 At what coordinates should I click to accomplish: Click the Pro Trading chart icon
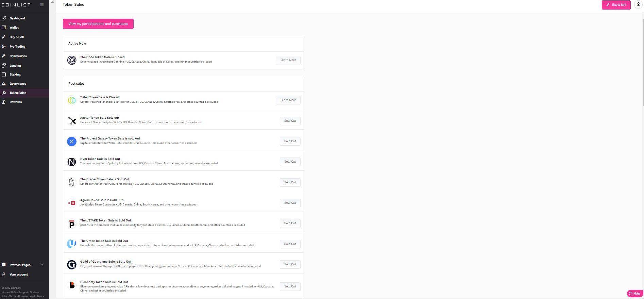pos(4,46)
